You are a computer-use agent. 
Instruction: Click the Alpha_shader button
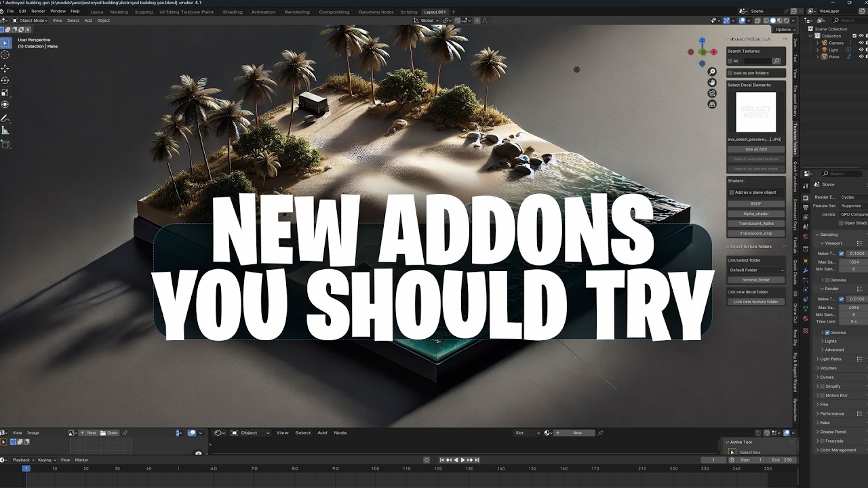click(x=756, y=213)
